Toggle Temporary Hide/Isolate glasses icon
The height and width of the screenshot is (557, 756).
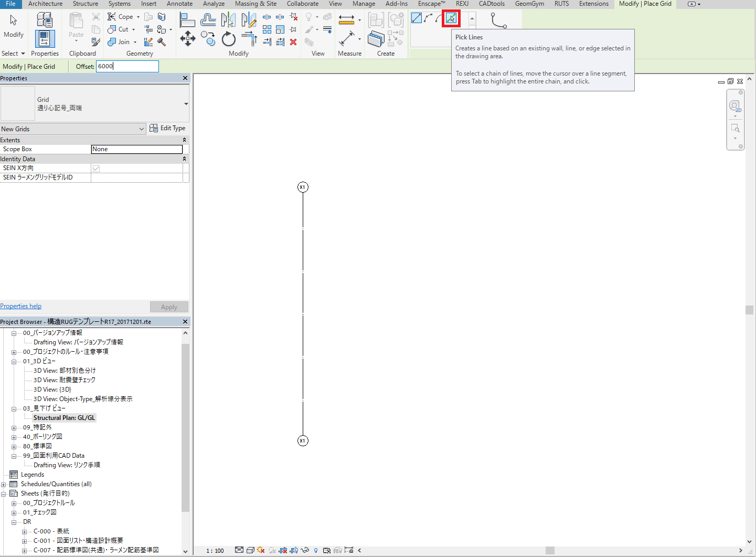305,550
